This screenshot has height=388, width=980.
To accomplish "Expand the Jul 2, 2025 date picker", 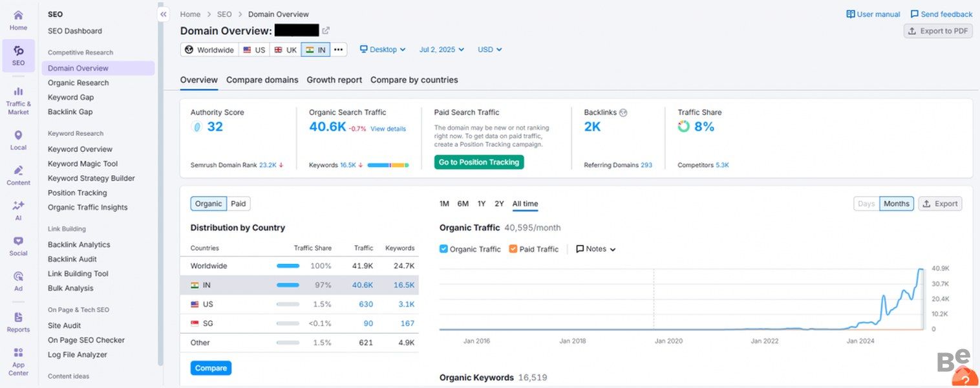I will [x=442, y=50].
